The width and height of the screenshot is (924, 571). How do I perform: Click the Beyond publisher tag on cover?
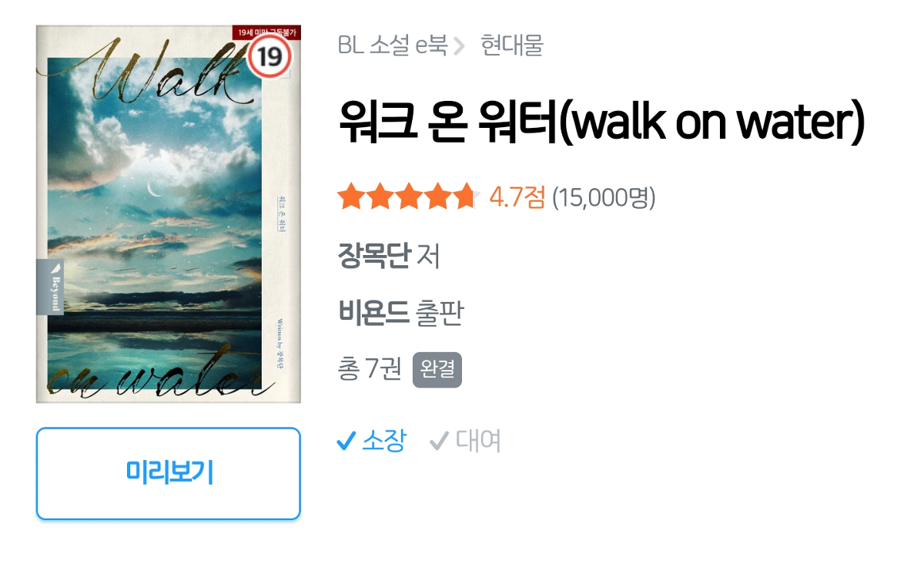click(x=51, y=287)
